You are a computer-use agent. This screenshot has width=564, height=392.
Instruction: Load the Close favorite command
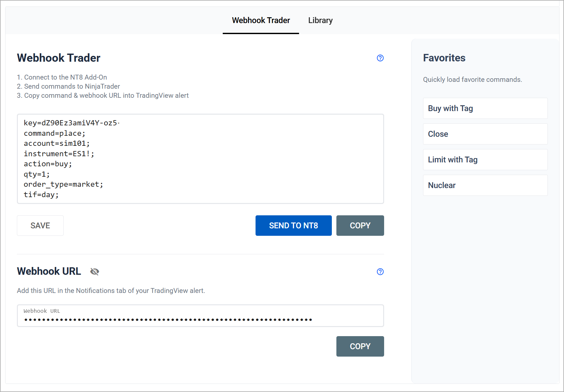485,134
